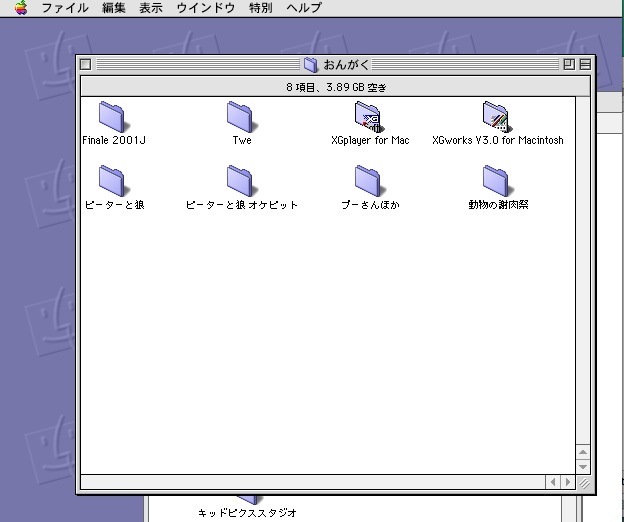This screenshot has width=624, height=522.
Task: Click the 8 項目、3.89 GB 空き status text
Action: click(x=336, y=87)
